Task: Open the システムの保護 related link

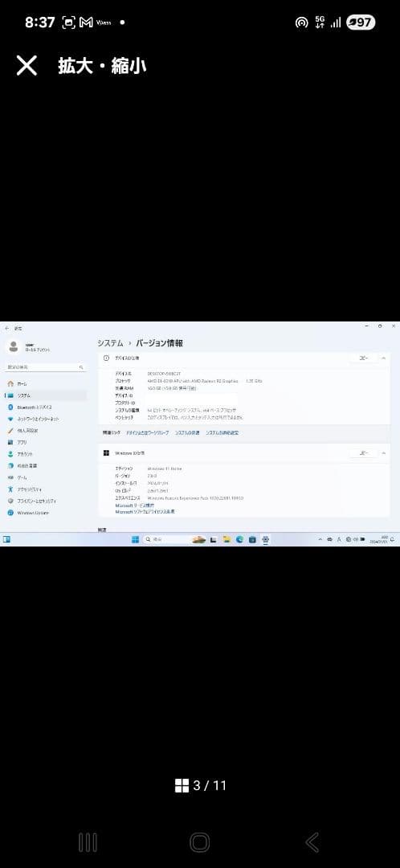Action: point(187,433)
